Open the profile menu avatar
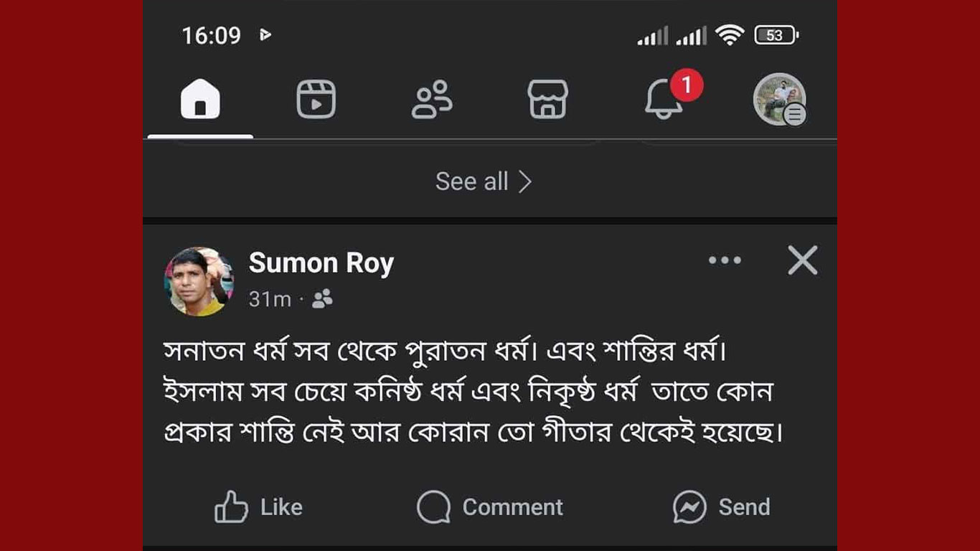Screen dimensions: 980x551 [779, 99]
